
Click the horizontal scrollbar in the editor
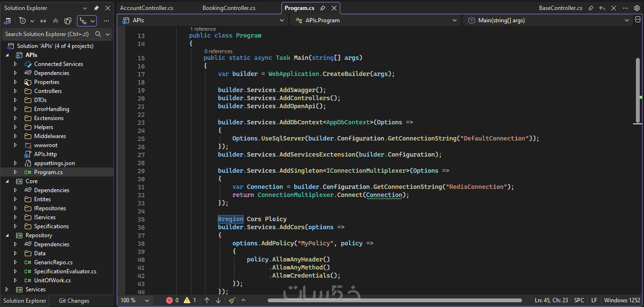(394, 300)
